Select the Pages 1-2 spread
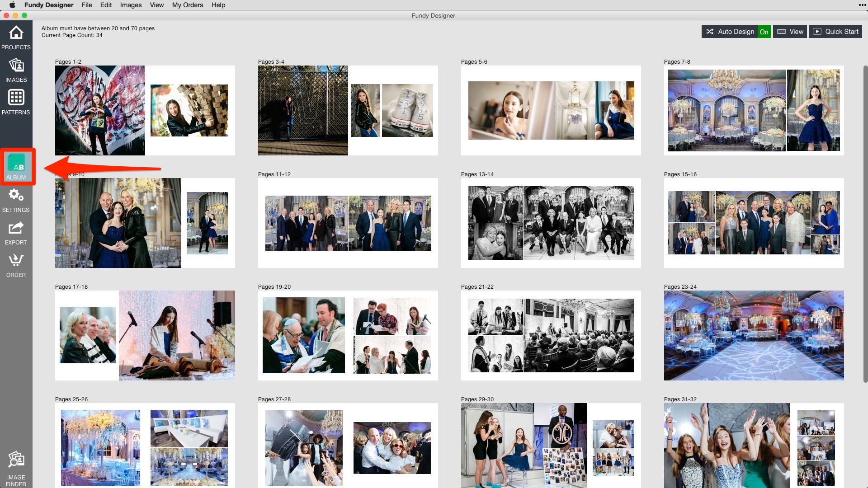Viewport: 868px width, 488px height. [x=145, y=110]
